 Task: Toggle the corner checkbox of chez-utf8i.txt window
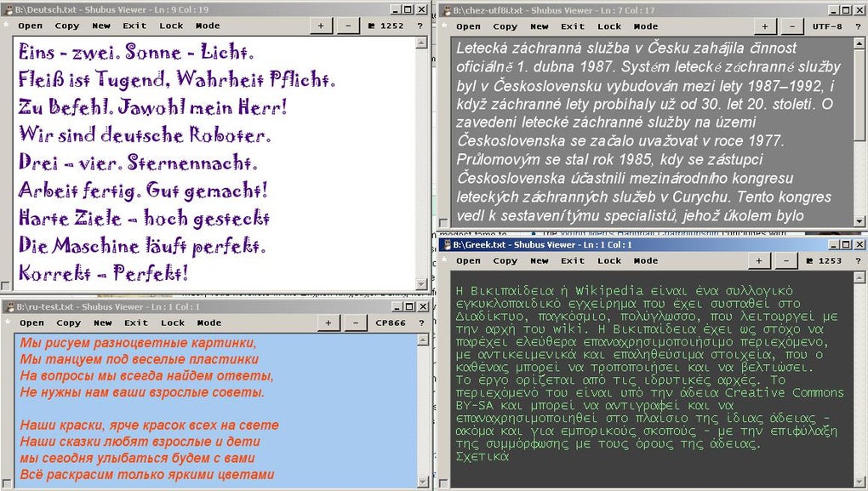click(x=443, y=223)
